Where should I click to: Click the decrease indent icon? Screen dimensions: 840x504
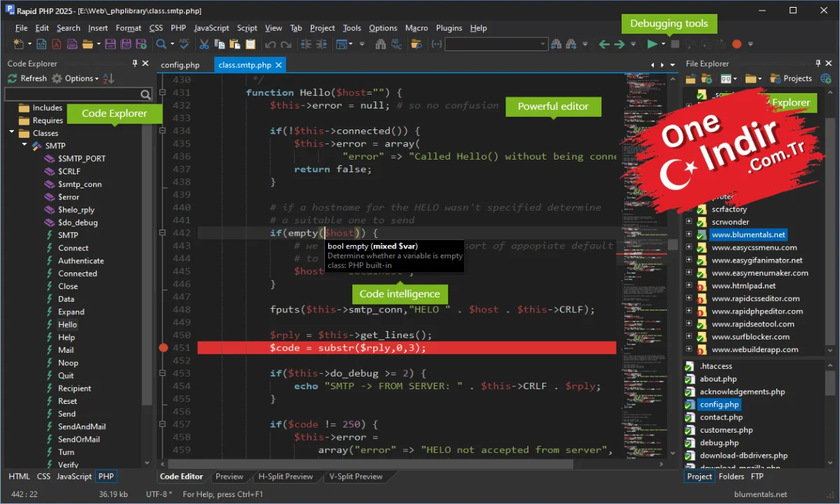[321, 44]
